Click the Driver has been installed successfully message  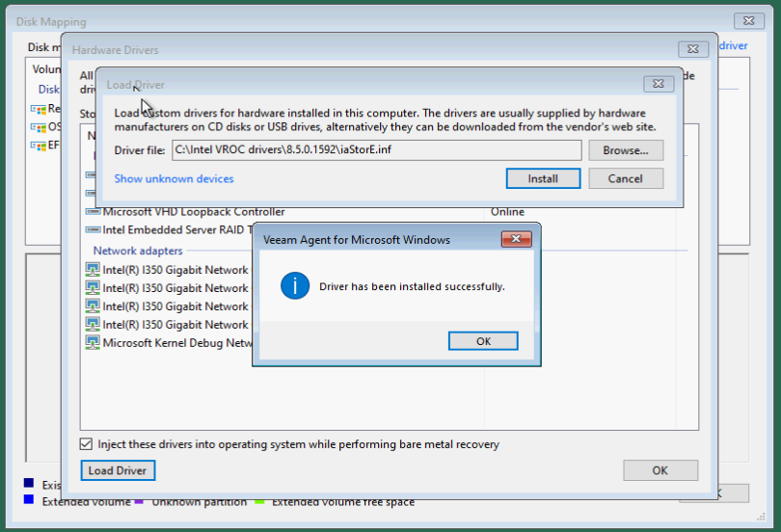pos(412,286)
